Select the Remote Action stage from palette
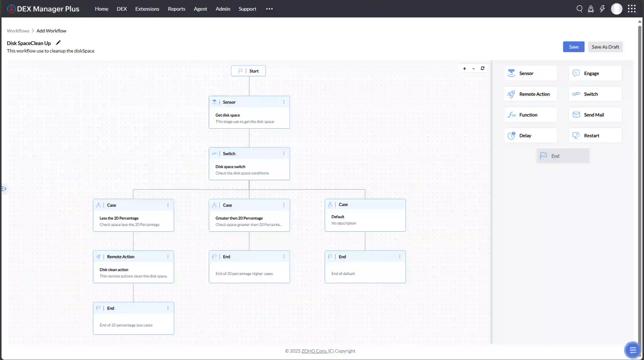Viewport: 644px width, 360px height. click(530, 94)
